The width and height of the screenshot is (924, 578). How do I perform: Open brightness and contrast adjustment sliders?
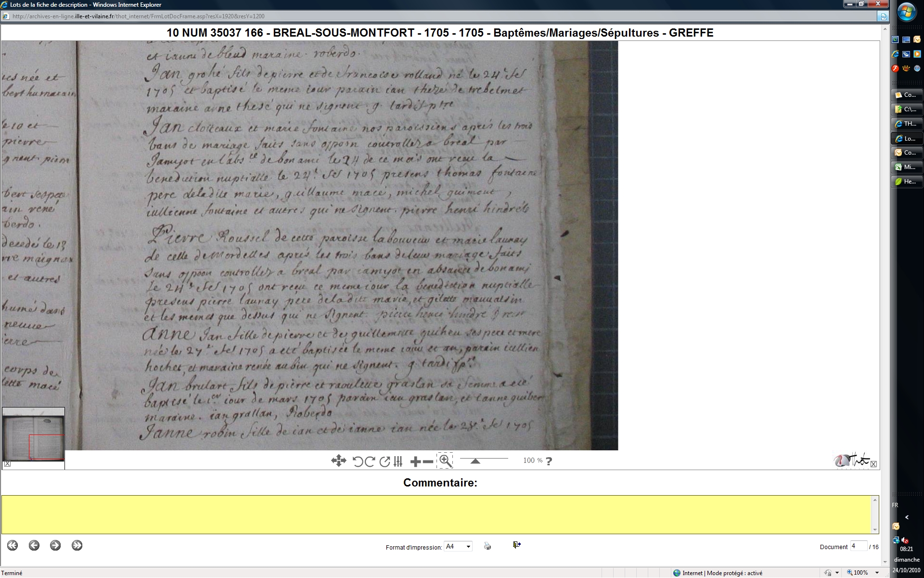pyautogui.click(x=398, y=461)
